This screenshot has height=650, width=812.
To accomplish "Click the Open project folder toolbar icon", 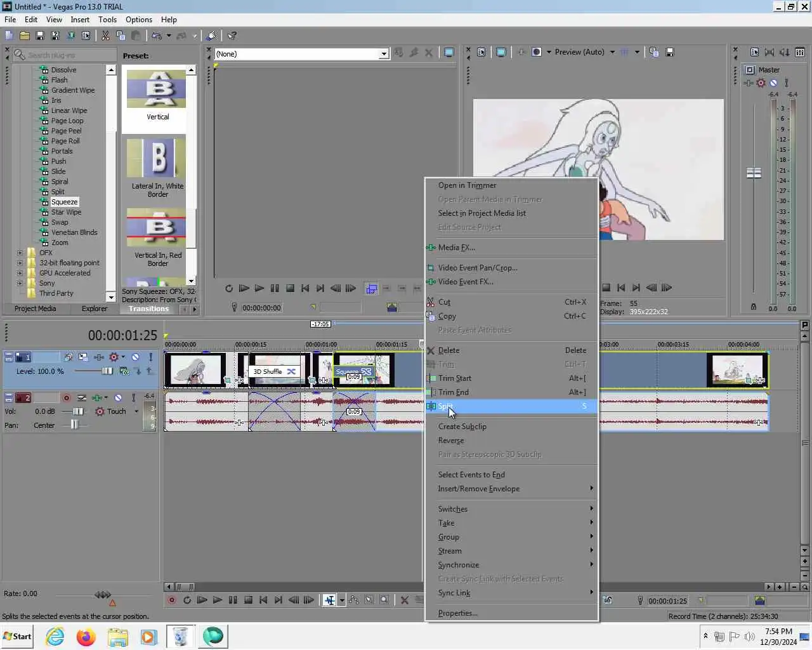I will click(24, 36).
